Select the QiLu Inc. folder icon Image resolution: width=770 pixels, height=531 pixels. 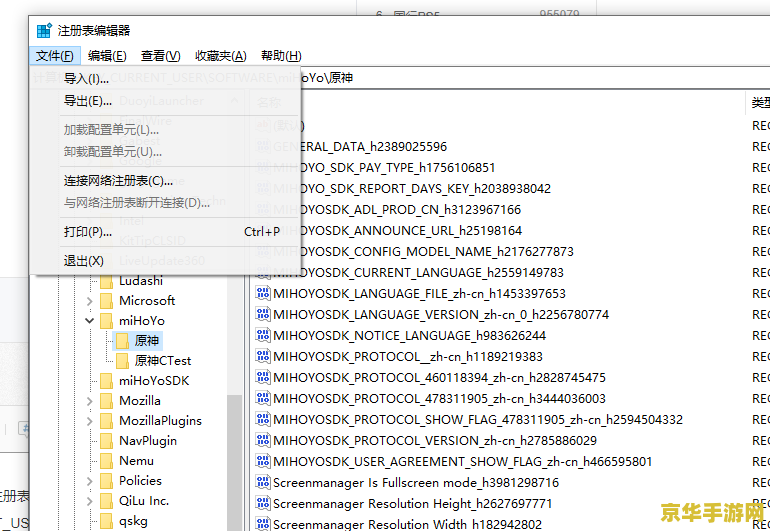point(107,501)
